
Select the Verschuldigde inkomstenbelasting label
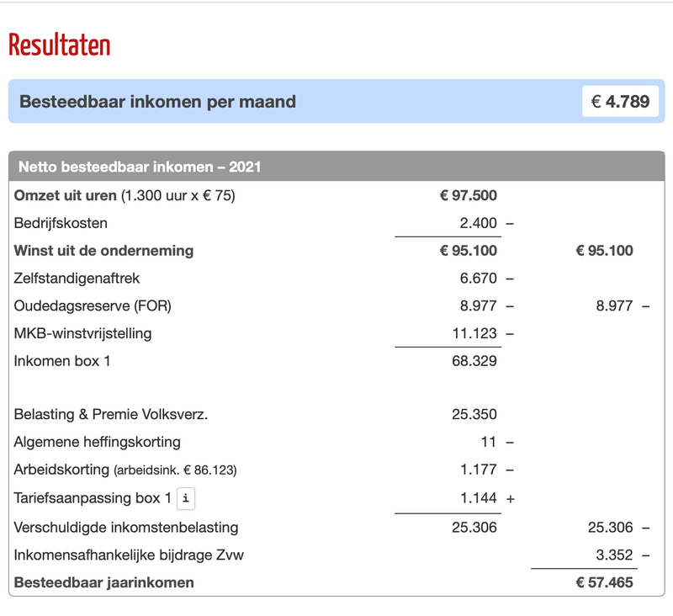point(125,528)
